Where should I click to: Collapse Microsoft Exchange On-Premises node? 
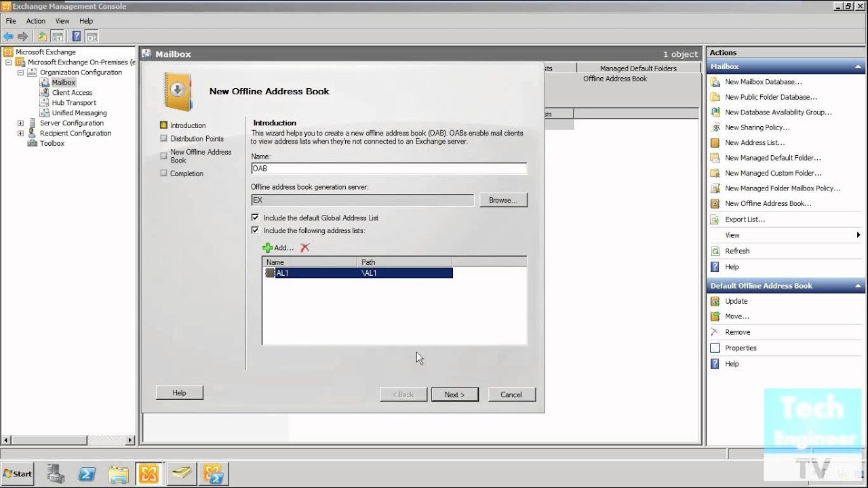pos(8,62)
